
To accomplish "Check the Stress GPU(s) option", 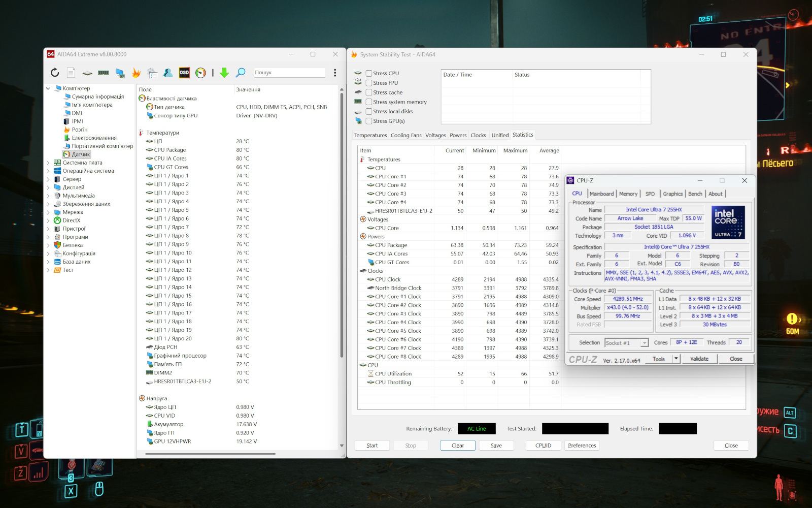I will pyautogui.click(x=369, y=121).
